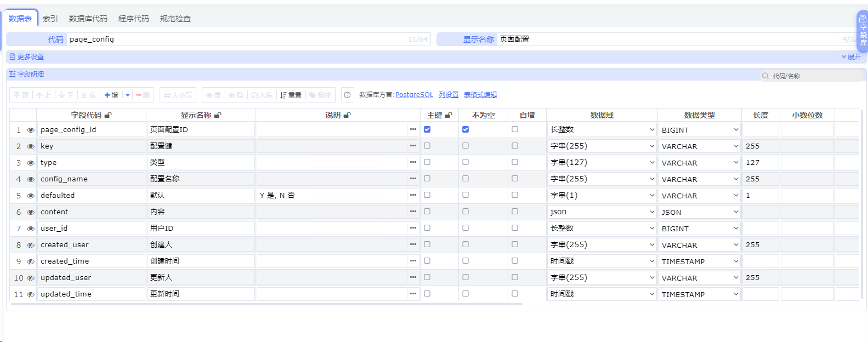
Task: Click the 隐 hide-field toolbar button
Action: click(x=236, y=95)
